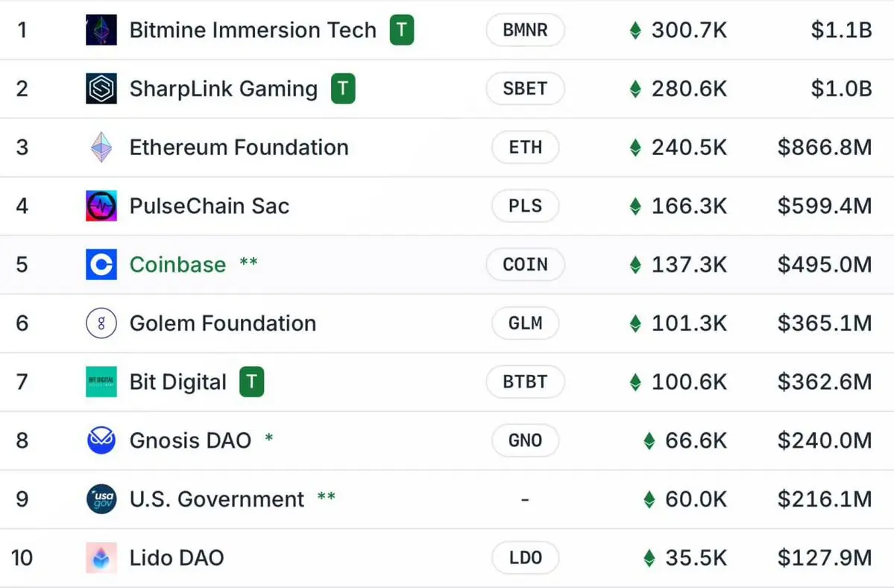Click the U.S. Government usa.gov logo
The image size is (894, 588).
click(101, 499)
